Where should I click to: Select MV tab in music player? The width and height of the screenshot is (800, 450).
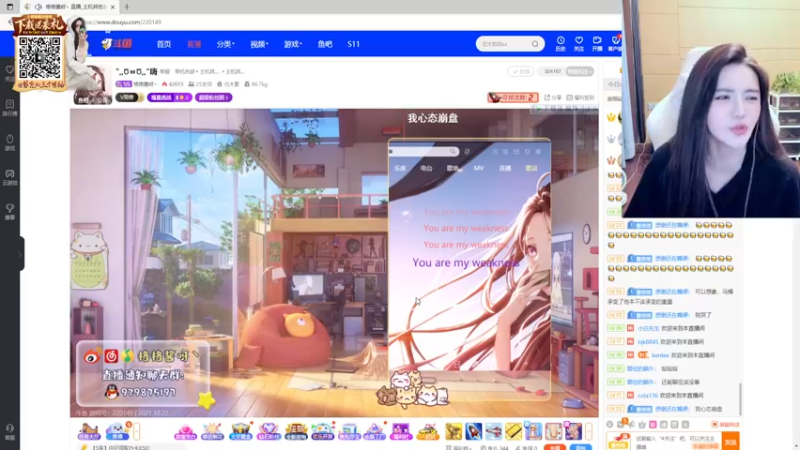479,168
